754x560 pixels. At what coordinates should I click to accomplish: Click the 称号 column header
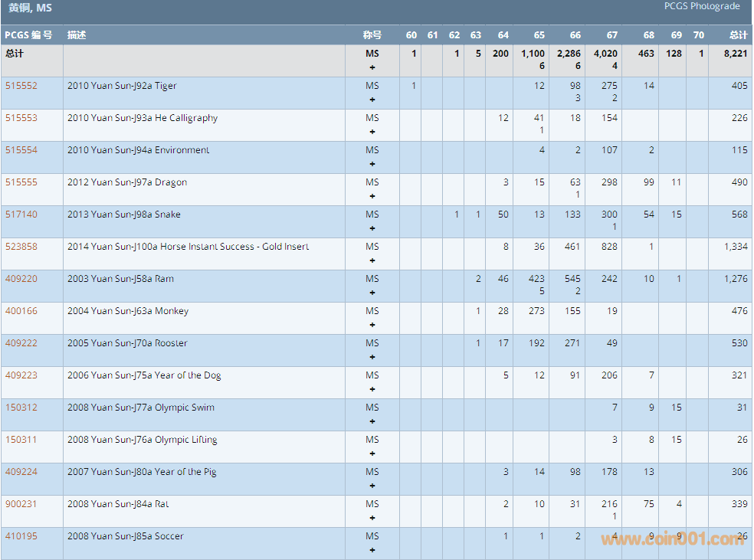372,35
